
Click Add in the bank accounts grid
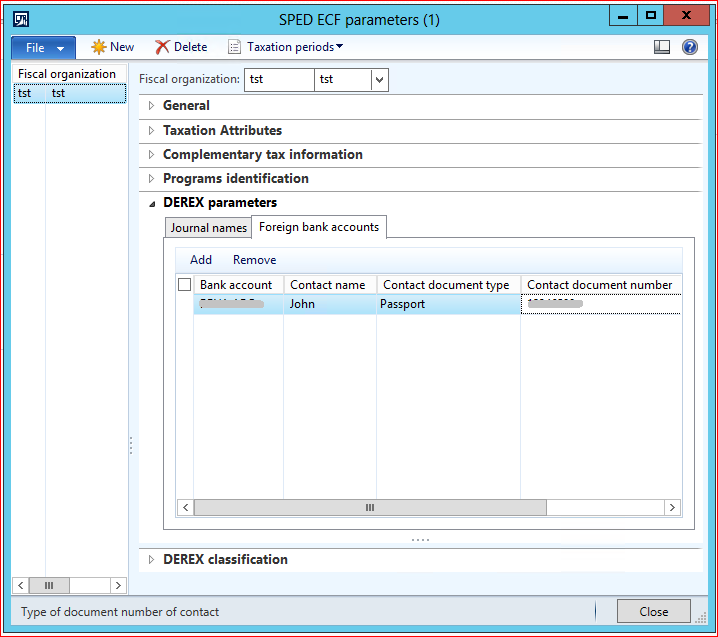(201, 260)
